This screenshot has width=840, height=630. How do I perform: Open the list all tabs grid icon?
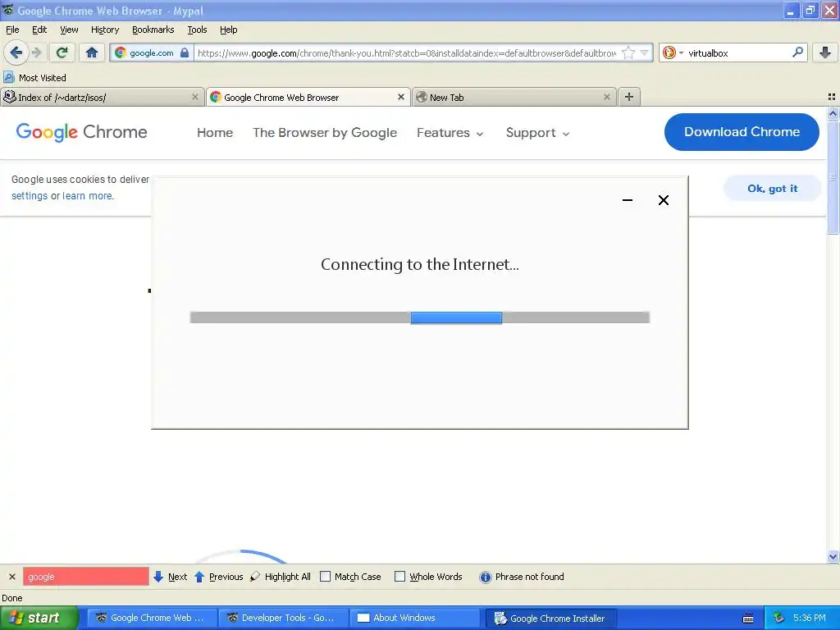[x=832, y=97]
